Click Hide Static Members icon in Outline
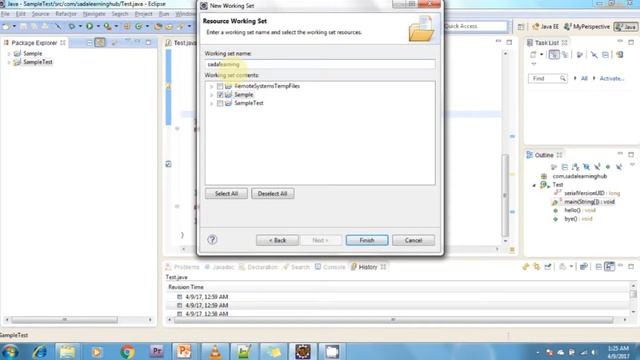 point(597,167)
